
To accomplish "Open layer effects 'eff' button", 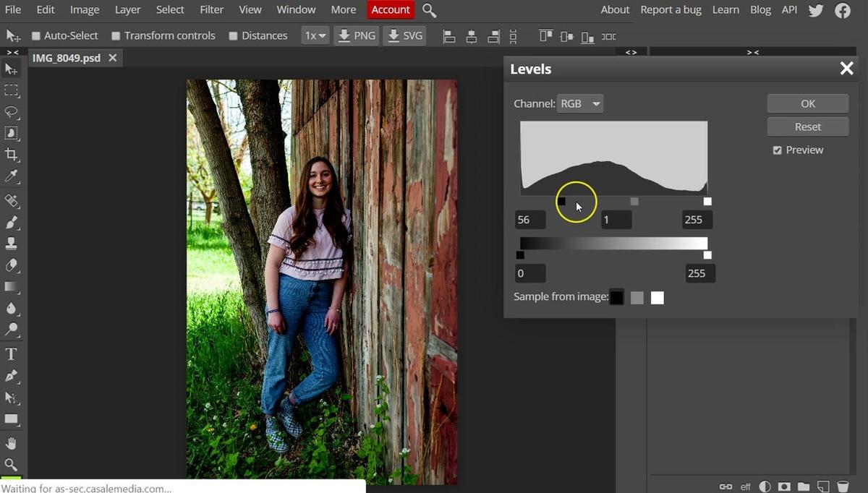I will pyautogui.click(x=746, y=486).
